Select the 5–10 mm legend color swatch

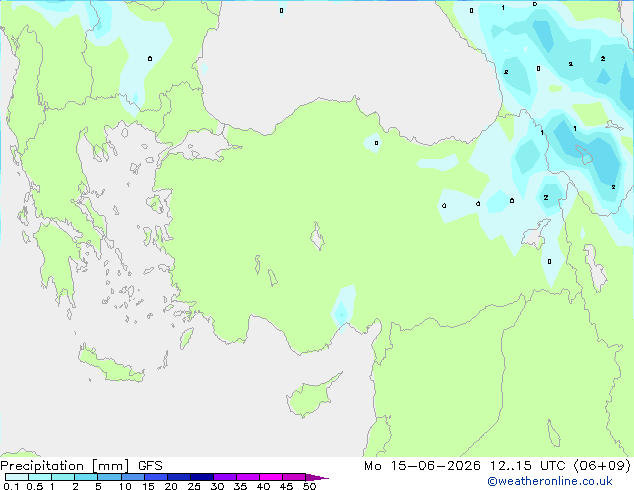[x=109, y=477]
